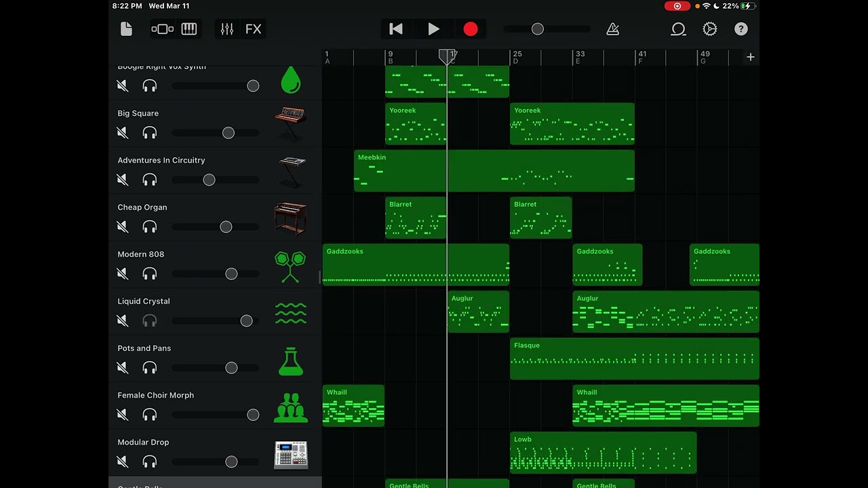Select Yooreek region starting at bar 25
This screenshot has height=488, width=868.
pos(572,124)
